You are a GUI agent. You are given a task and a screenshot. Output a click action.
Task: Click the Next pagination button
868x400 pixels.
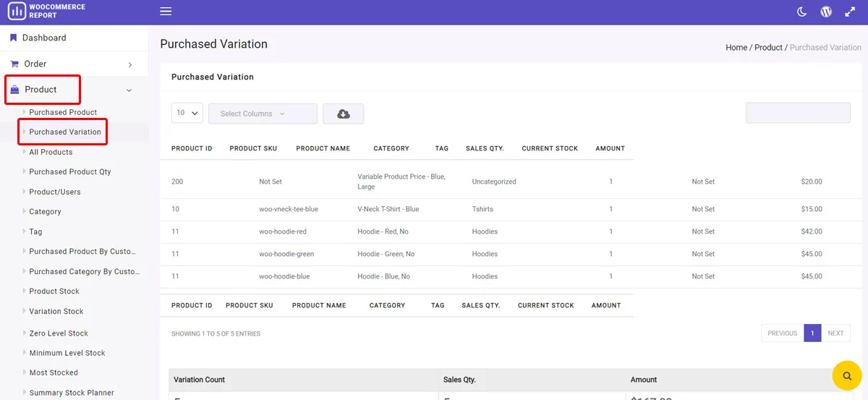835,333
